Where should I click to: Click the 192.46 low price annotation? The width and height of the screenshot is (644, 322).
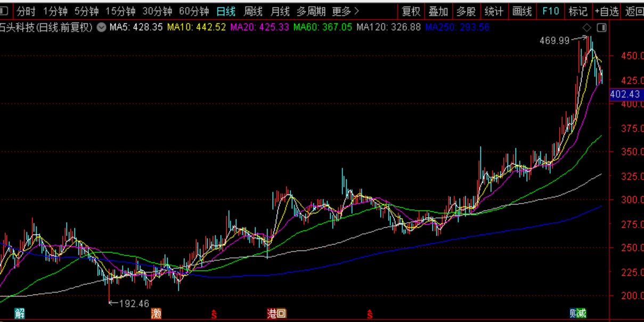134,304
